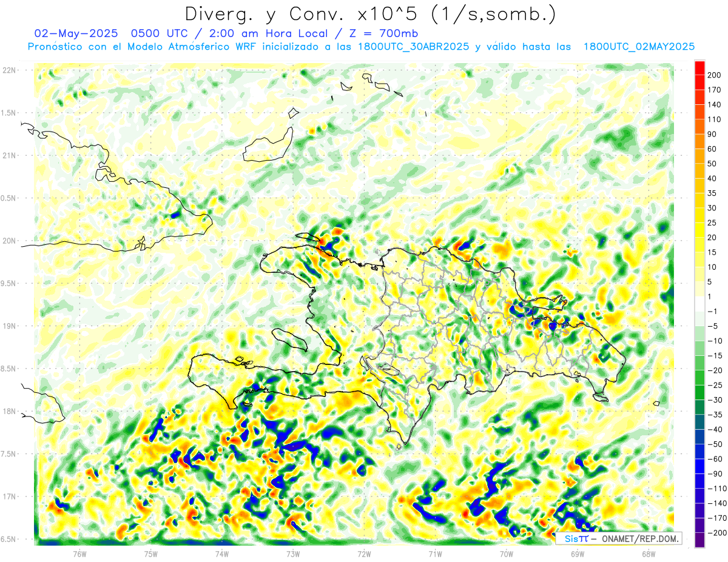Click the orange swatch between colorbar labels 90 and 60
This screenshot has width=728, height=562.
pos(699,141)
